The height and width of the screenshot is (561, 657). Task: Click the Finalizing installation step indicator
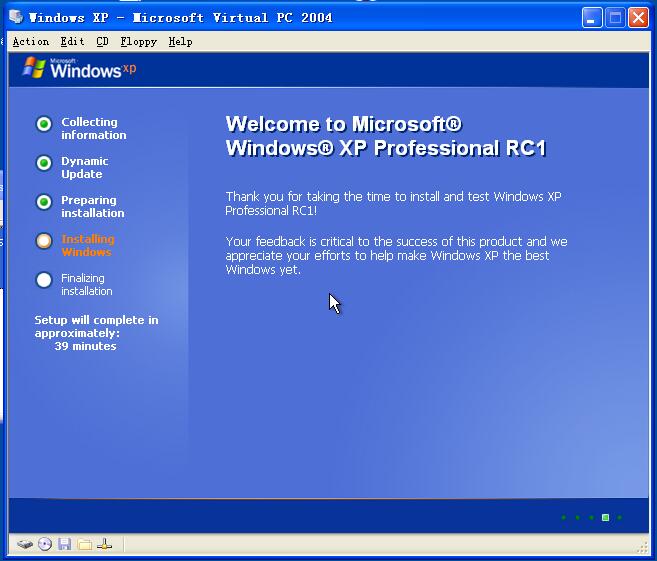(44, 280)
